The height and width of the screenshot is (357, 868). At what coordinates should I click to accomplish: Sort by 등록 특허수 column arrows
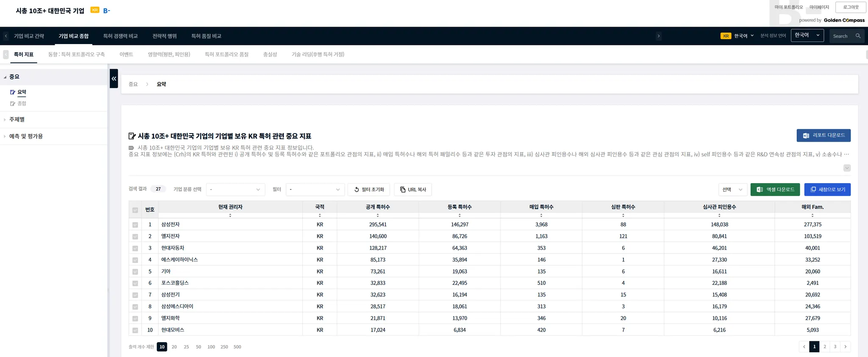pyautogui.click(x=459, y=215)
